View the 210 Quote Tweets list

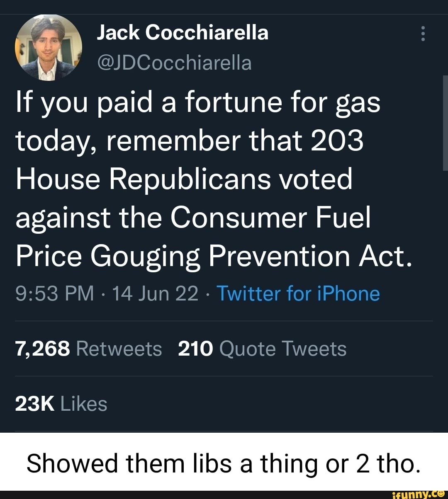click(x=262, y=349)
